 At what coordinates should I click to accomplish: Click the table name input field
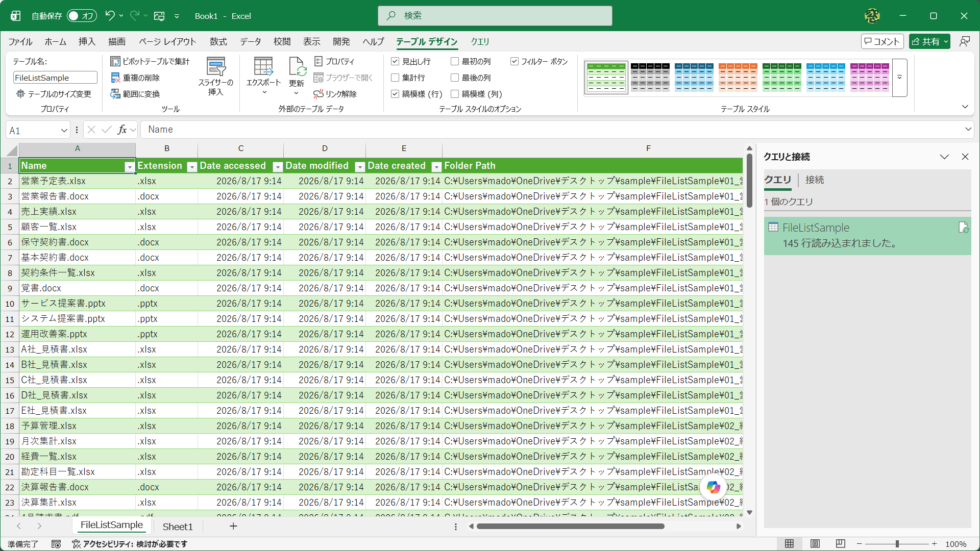[55, 78]
